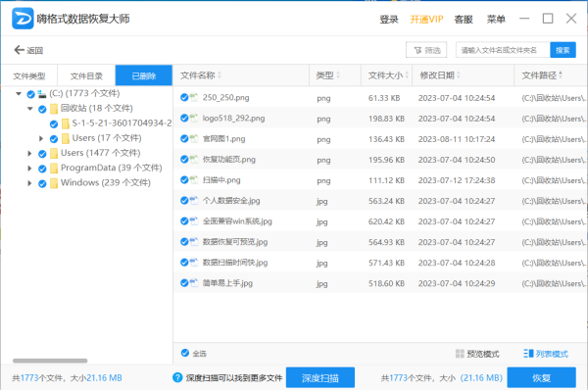Click the 恢复 recover button
Screen dimensions: 588x390
click(x=542, y=377)
